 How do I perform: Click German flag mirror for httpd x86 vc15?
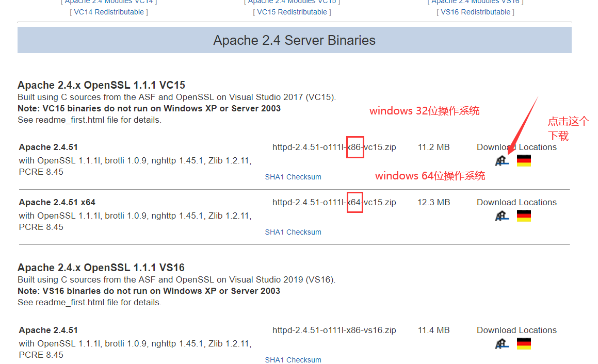coord(524,160)
